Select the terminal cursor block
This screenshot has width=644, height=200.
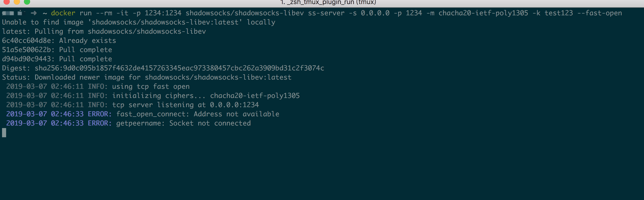click(x=4, y=133)
